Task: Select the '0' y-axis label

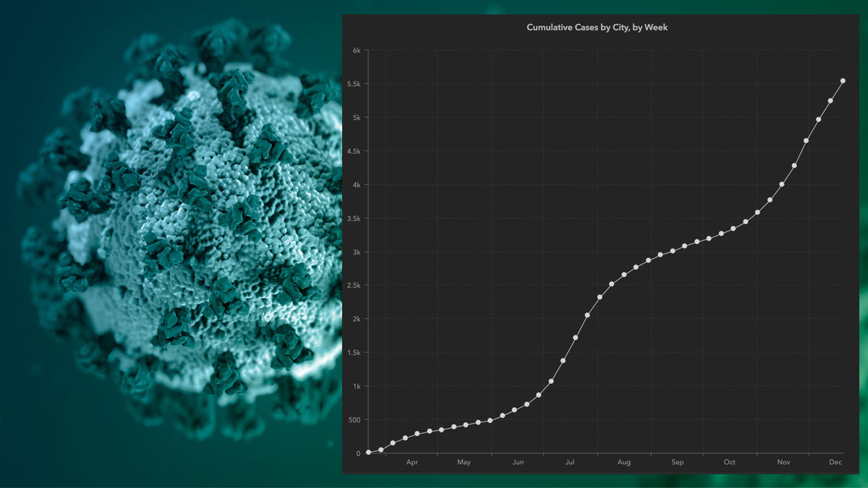Action: click(x=358, y=454)
